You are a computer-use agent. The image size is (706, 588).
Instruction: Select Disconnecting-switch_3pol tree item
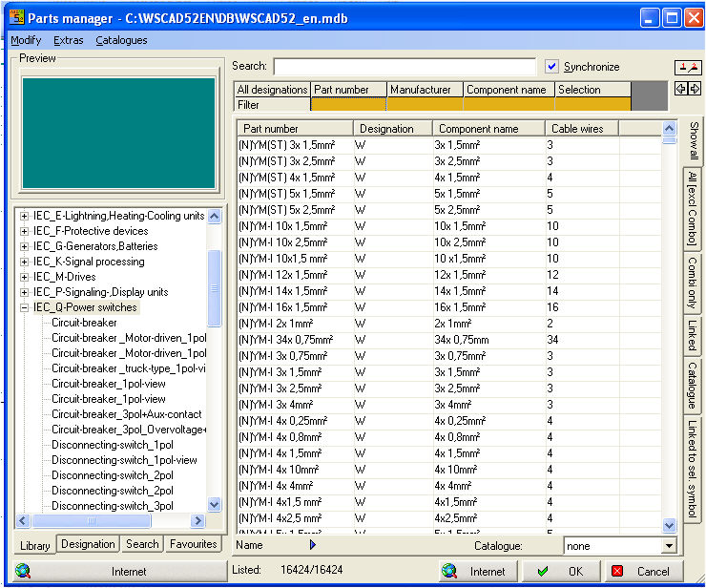tap(113, 506)
